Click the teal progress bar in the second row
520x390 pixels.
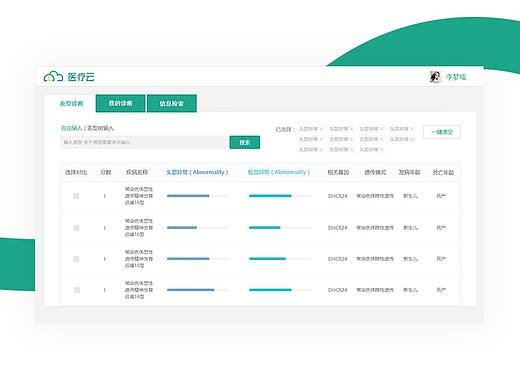280,228
